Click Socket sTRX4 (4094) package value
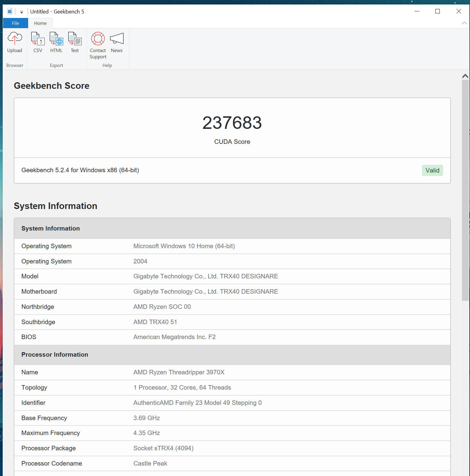The image size is (470, 476). (163, 448)
